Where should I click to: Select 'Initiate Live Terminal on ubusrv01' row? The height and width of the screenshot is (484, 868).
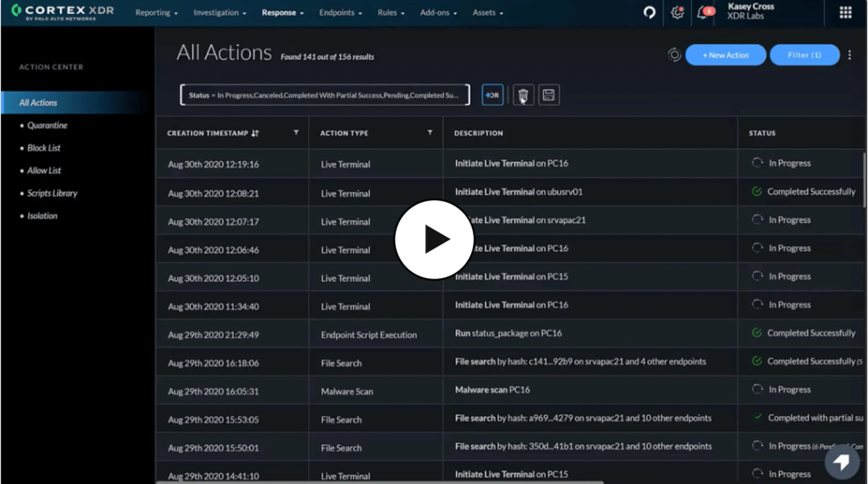510,192
